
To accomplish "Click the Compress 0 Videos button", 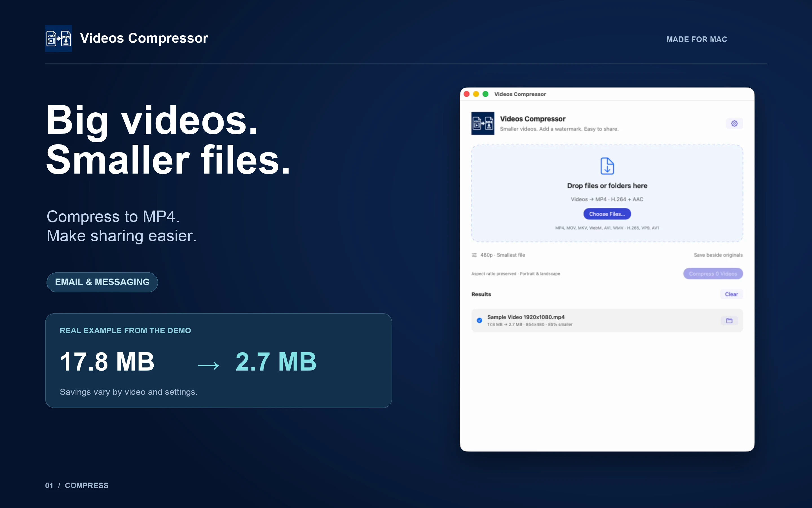I will [x=713, y=274].
